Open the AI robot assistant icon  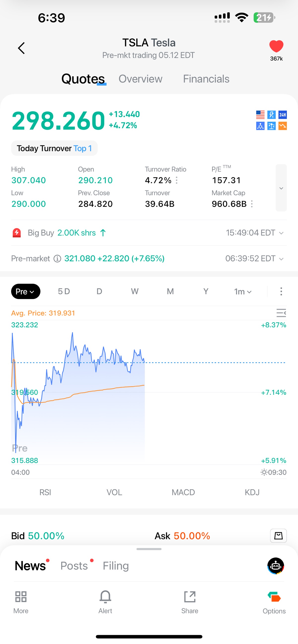pos(275,566)
